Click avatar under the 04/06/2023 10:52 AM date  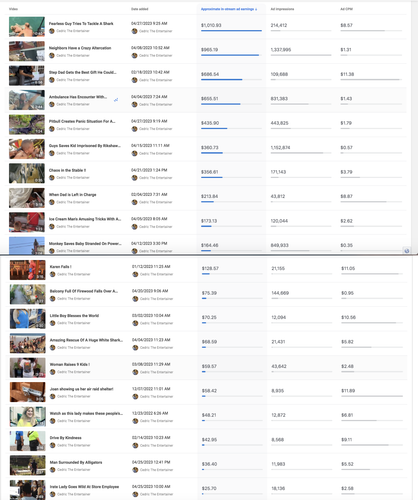pyautogui.click(x=134, y=55)
